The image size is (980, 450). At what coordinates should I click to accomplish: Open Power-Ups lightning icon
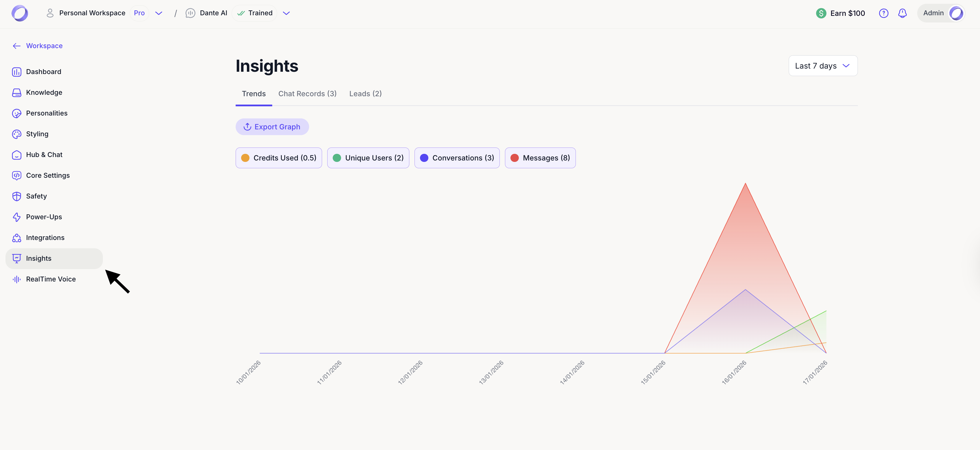point(16,217)
